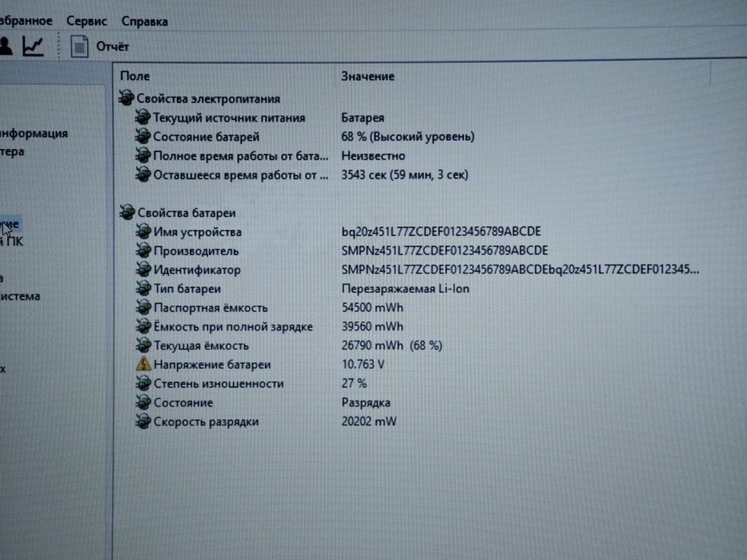This screenshot has width=747, height=560.
Task: Click the 20202 mW discharge value
Action: click(369, 421)
